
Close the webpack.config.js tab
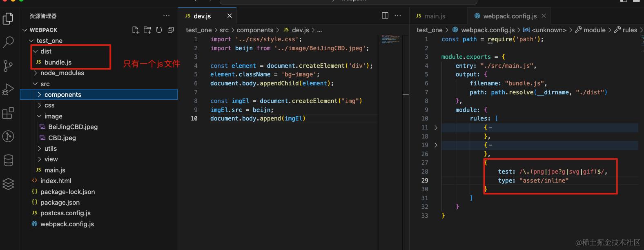point(544,16)
